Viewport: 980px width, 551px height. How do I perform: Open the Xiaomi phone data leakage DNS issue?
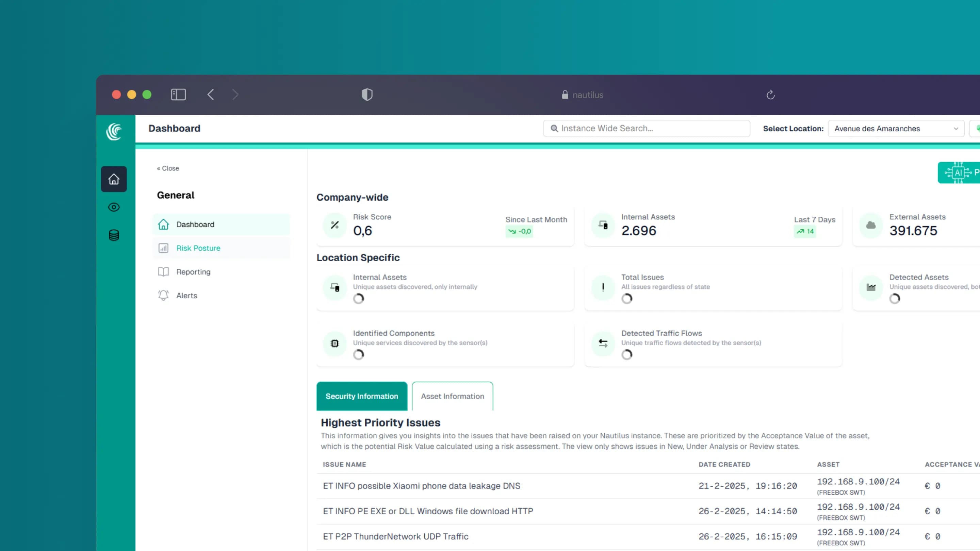point(421,486)
